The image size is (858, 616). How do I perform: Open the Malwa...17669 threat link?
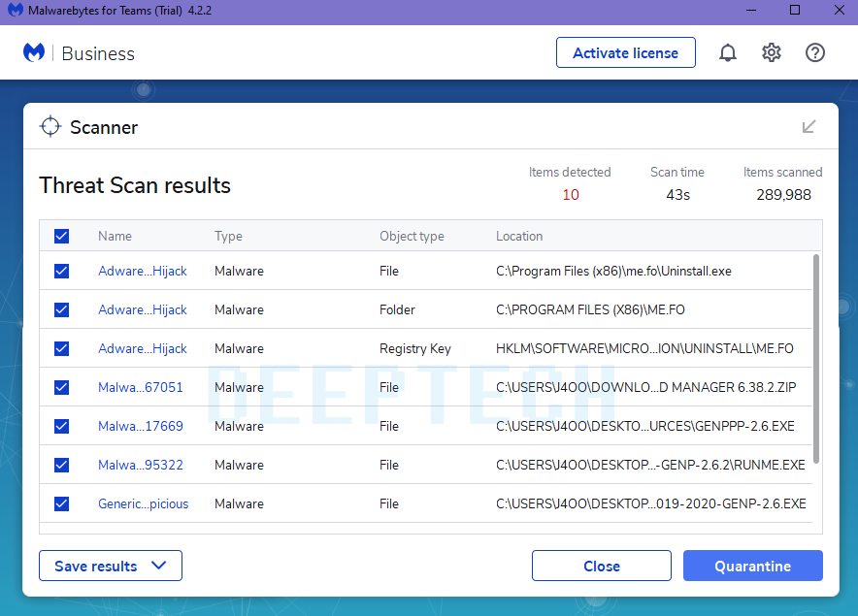coord(141,426)
